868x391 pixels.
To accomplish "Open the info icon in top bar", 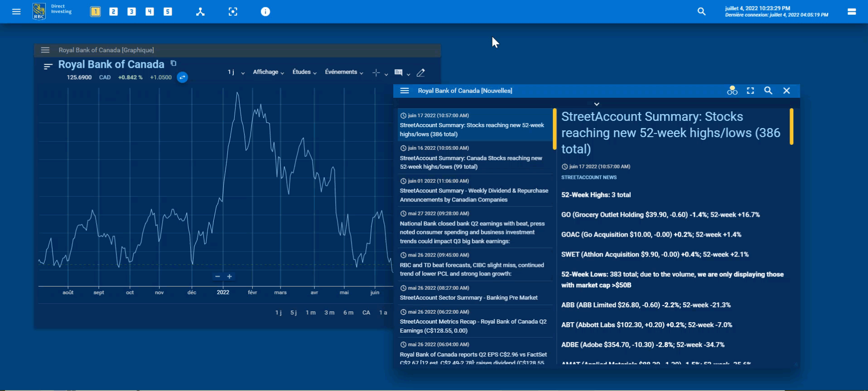I will click(265, 12).
